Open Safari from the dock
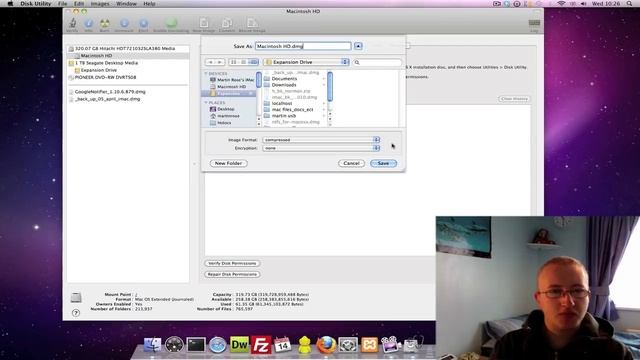This screenshot has height=360, width=640. click(218, 345)
